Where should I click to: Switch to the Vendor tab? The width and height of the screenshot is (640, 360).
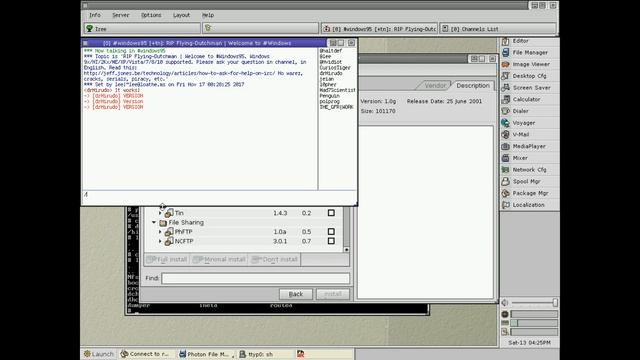[435, 85]
